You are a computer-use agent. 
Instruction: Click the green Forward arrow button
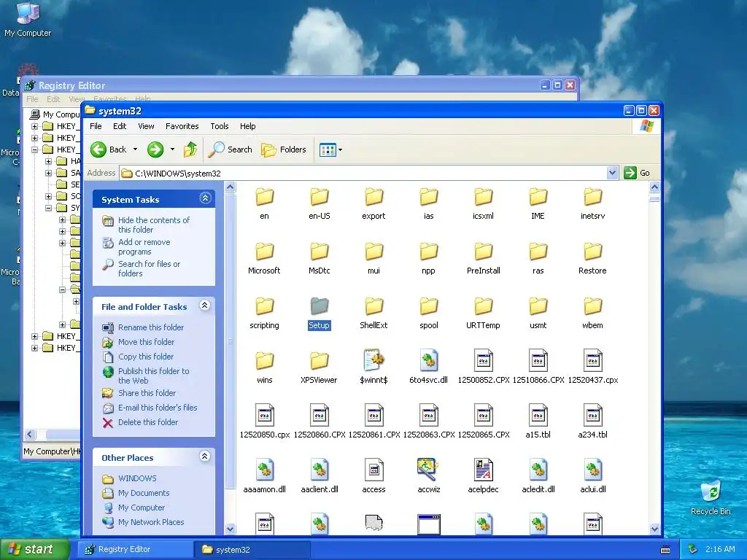pyautogui.click(x=155, y=149)
